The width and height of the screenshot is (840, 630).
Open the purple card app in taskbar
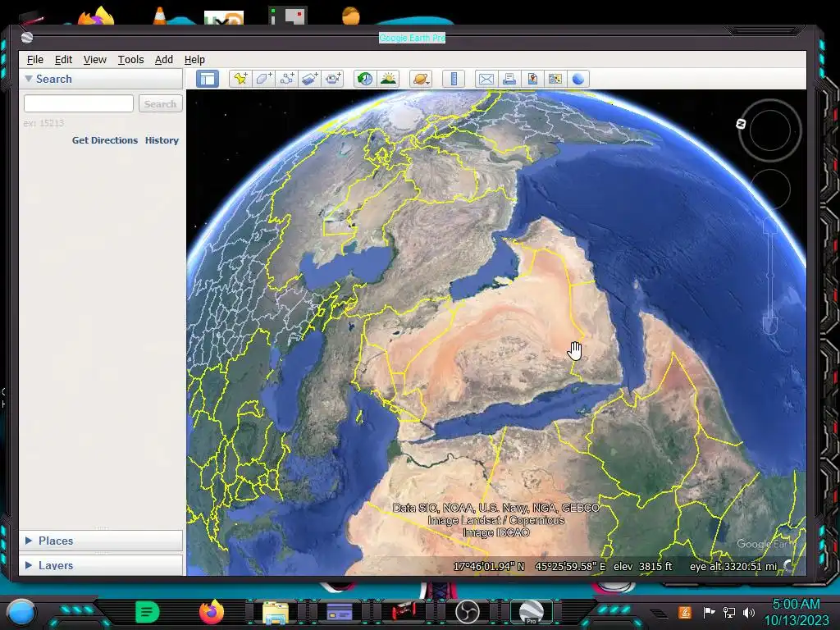[339, 612]
